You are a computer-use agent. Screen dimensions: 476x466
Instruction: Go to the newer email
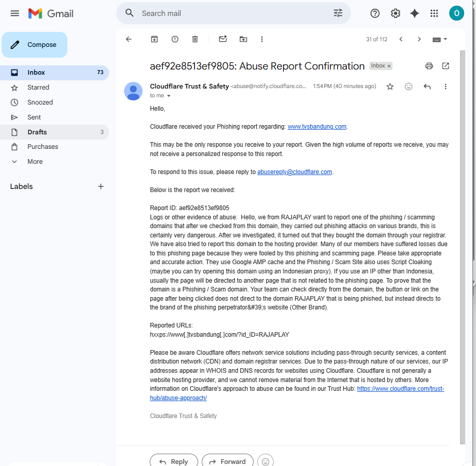click(x=401, y=39)
